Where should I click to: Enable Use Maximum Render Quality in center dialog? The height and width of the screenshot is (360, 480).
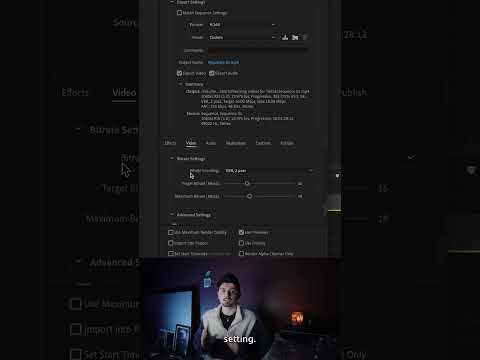pyautogui.click(x=171, y=232)
